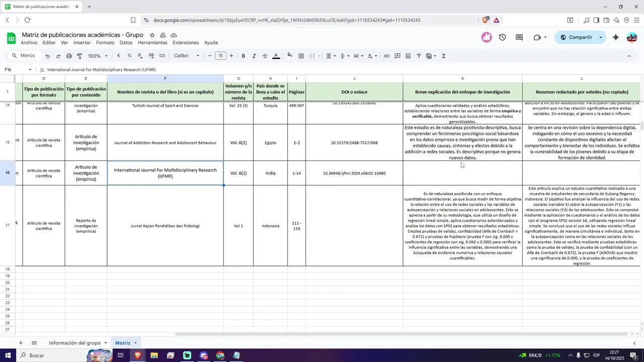
Task: Open the comments panel
Action: (x=519, y=37)
